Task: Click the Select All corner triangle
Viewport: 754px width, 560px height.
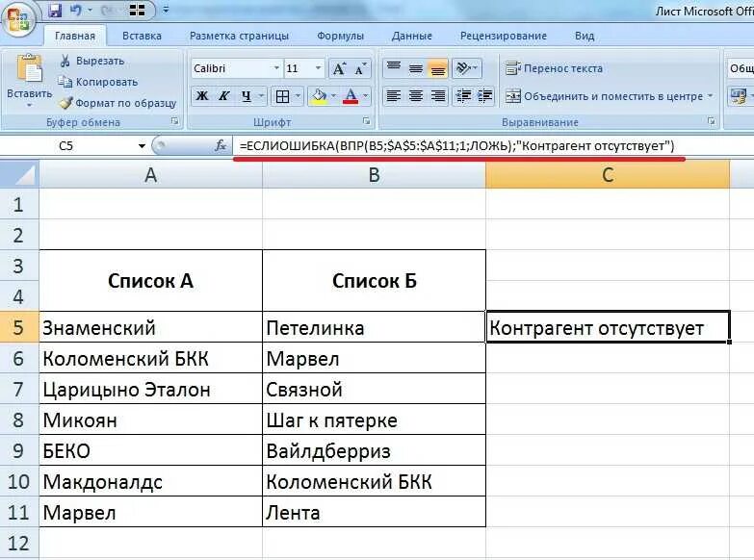Action: click(x=19, y=175)
